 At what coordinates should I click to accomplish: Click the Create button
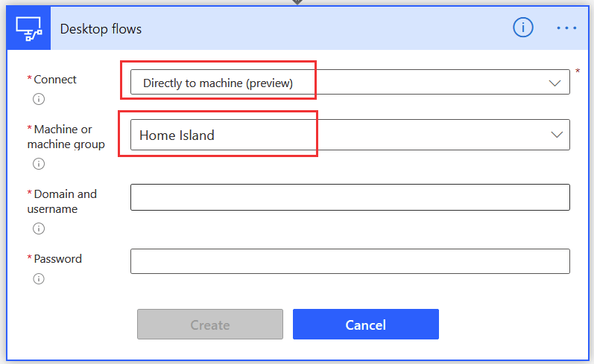click(210, 325)
